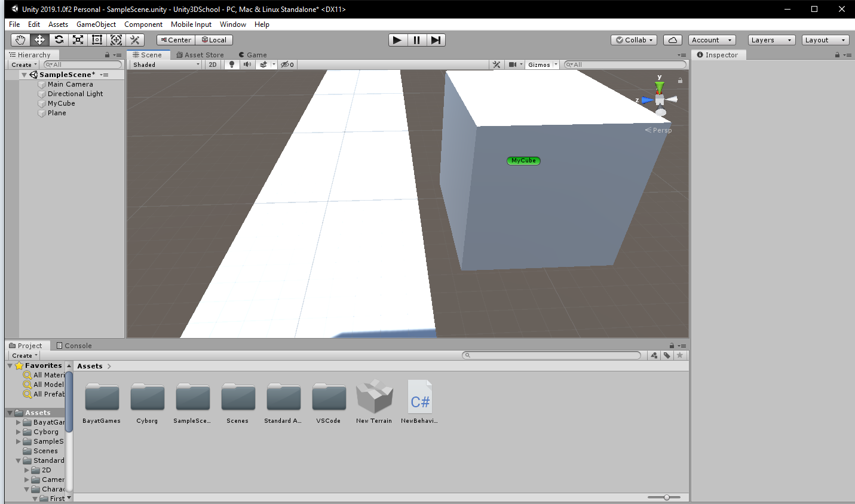855x504 pixels.
Task: Open Cloud services icon
Action: click(x=673, y=40)
